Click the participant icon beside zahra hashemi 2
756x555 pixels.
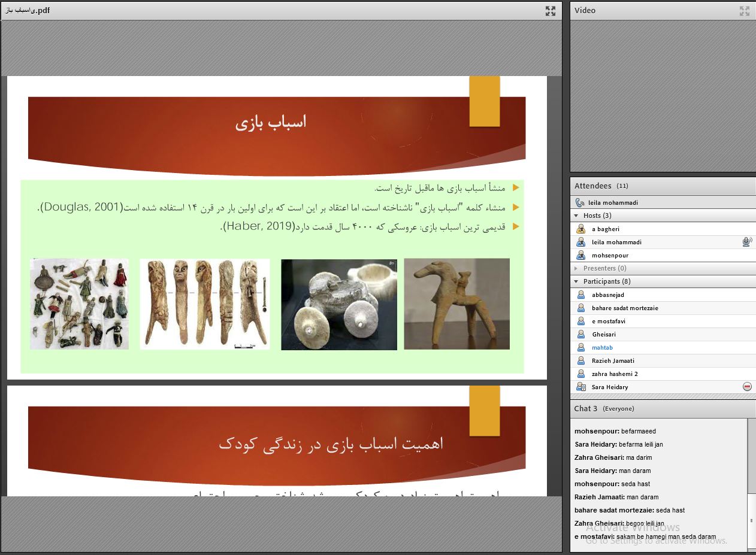tap(580, 374)
